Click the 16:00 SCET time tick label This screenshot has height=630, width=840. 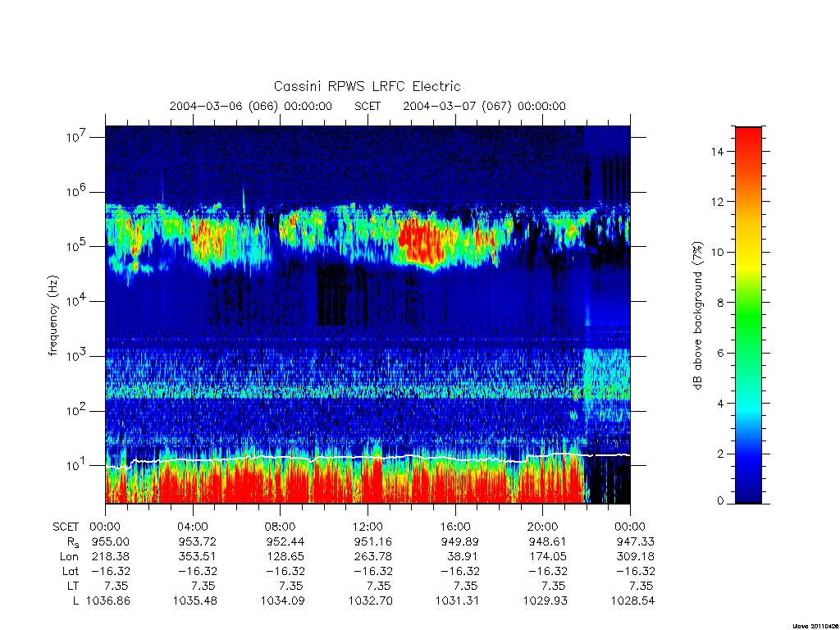(455, 527)
